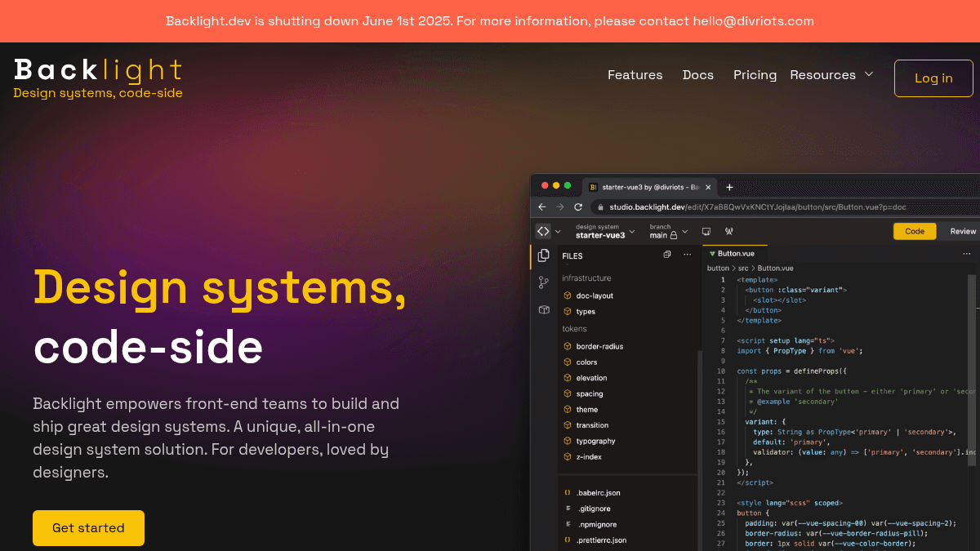The image size is (980, 551).
Task: Expand the chevron beside the code brackets icon
Action: (x=558, y=232)
